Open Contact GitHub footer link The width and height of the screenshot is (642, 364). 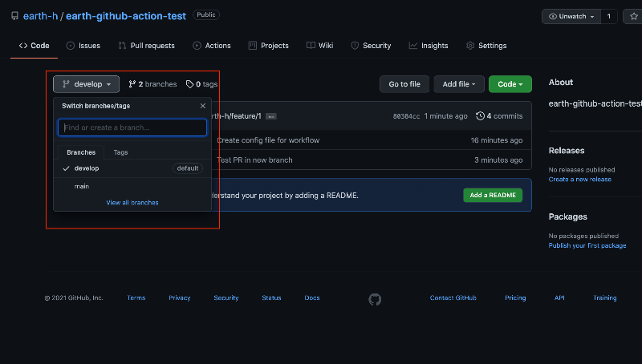pos(453,297)
